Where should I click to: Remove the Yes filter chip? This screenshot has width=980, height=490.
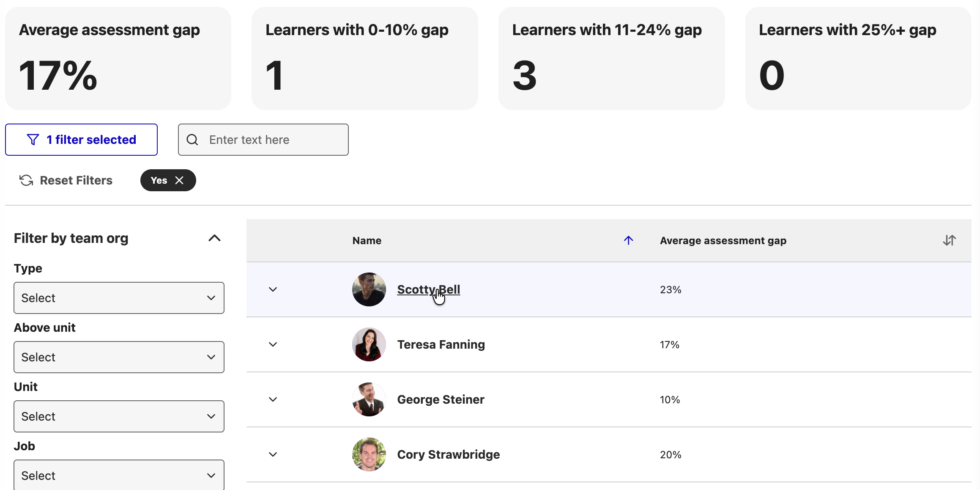(x=179, y=180)
